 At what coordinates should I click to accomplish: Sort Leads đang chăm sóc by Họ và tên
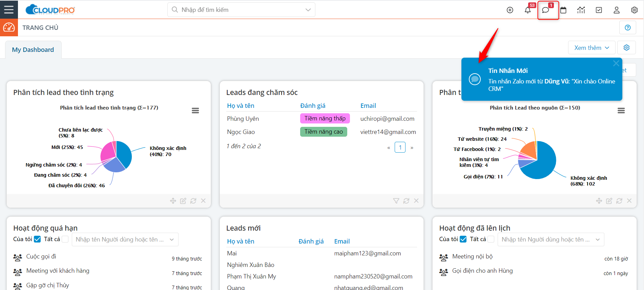pos(241,105)
